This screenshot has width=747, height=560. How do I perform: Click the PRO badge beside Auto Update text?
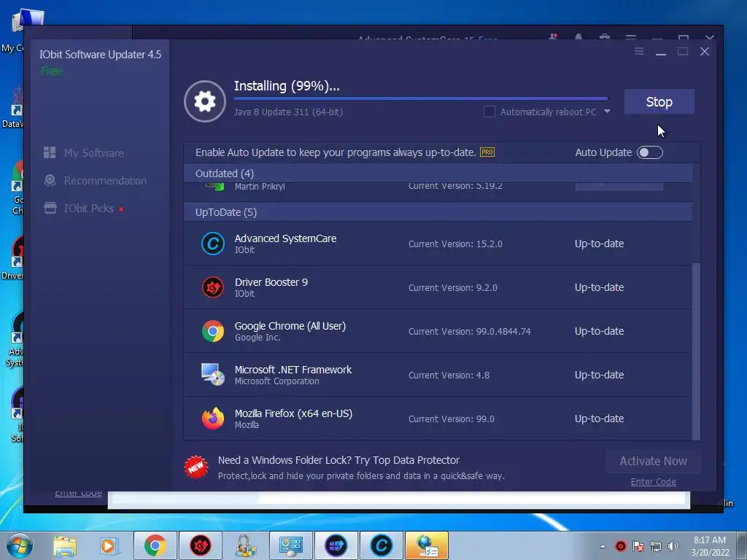[487, 152]
